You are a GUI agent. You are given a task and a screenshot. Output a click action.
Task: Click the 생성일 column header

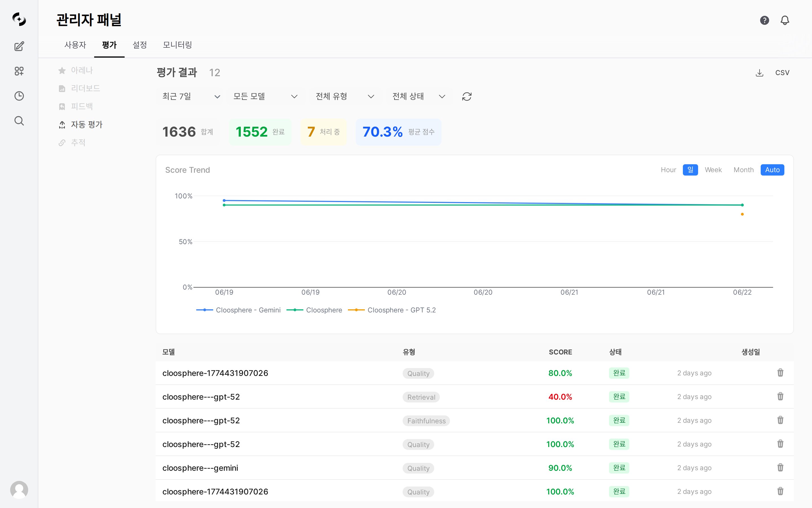[x=751, y=352]
